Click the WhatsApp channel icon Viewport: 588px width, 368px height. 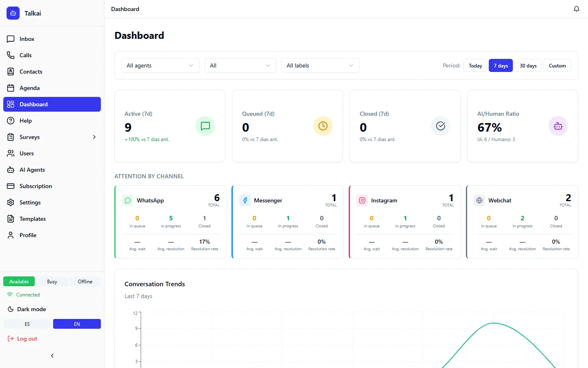pos(128,200)
